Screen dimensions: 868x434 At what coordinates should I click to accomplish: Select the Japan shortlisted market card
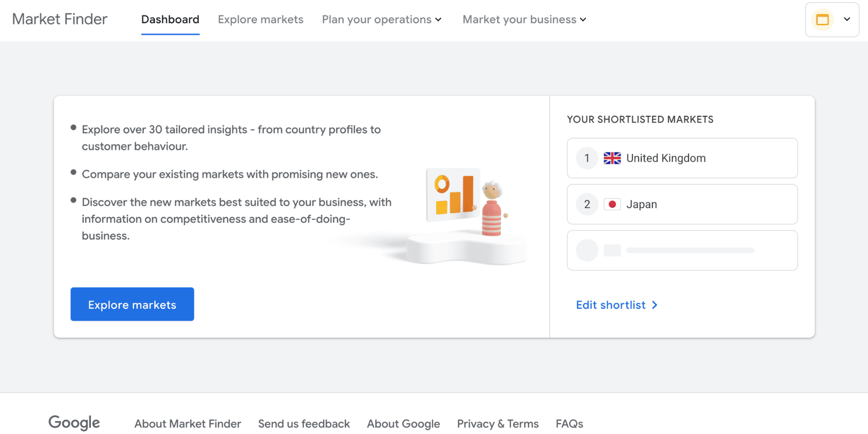pyautogui.click(x=682, y=204)
